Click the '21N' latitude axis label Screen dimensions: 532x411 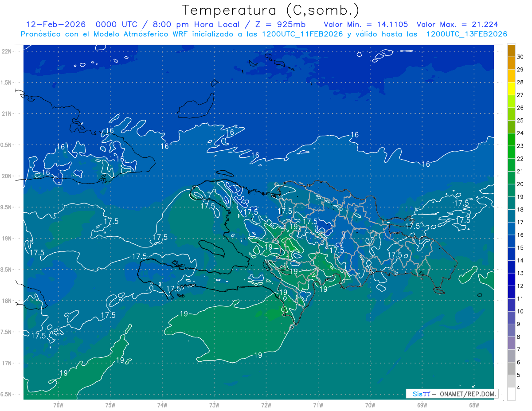coord(7,114)
